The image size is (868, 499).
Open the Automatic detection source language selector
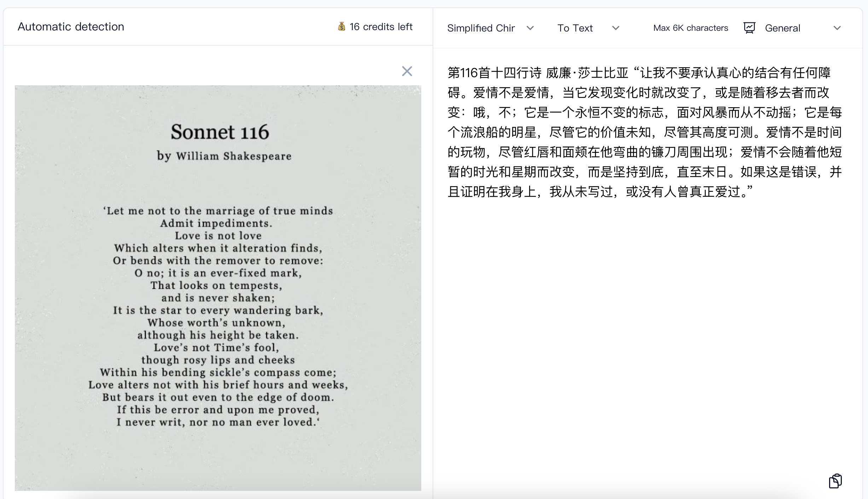(x=71, y=26)
